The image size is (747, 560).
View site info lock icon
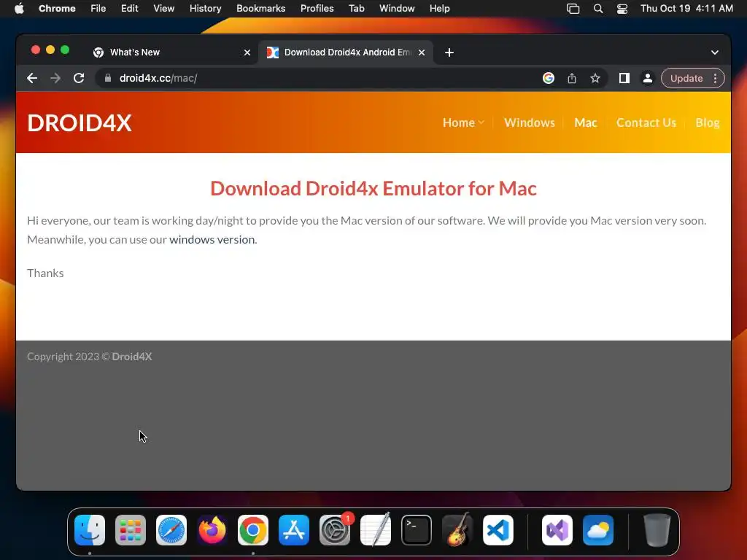[x=108, y=78]
